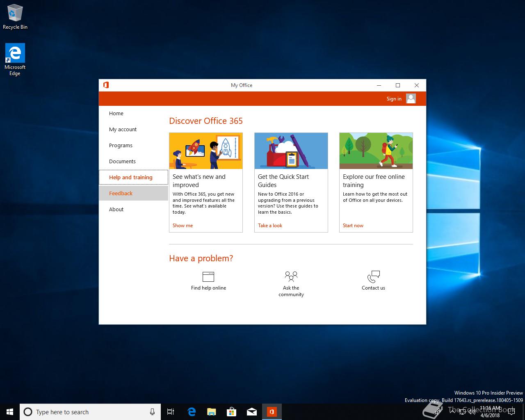The image size is (525, 420).
Task: Click the microphone icon in search box
Action: pyautogui.click(x=152, y=412)
